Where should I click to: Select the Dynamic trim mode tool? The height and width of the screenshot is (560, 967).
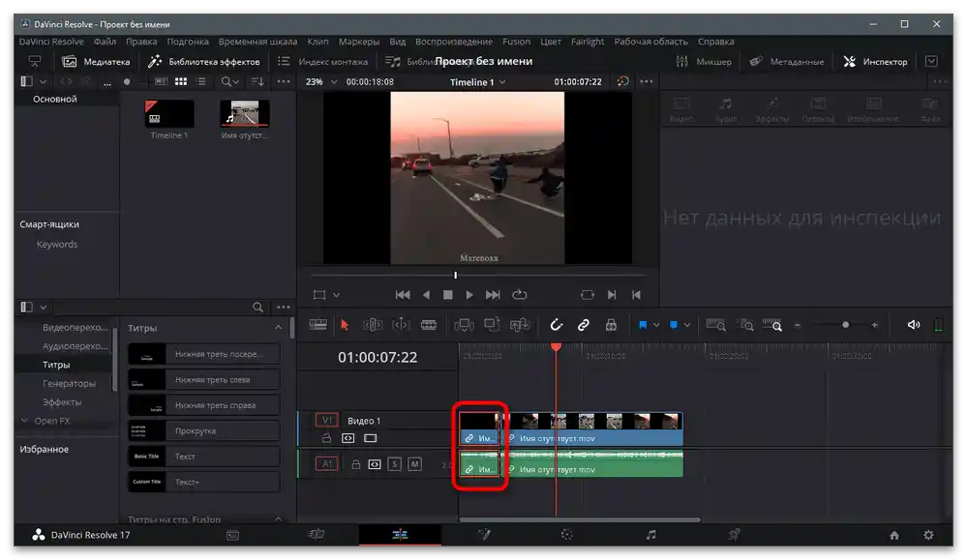pyautogui.click(x=401, y=325)
